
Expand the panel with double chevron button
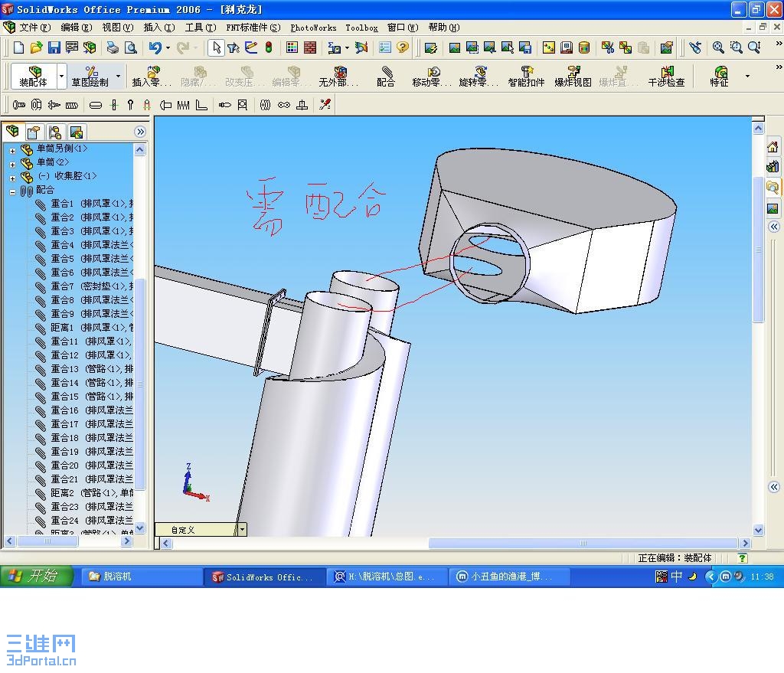coord(141,132)
